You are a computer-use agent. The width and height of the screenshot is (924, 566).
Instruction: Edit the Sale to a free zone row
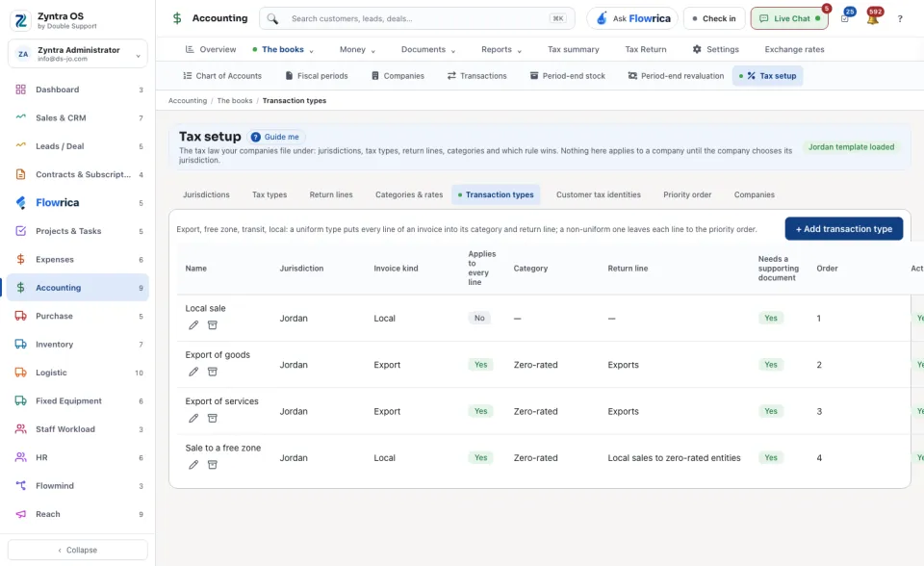click(193, 465)
